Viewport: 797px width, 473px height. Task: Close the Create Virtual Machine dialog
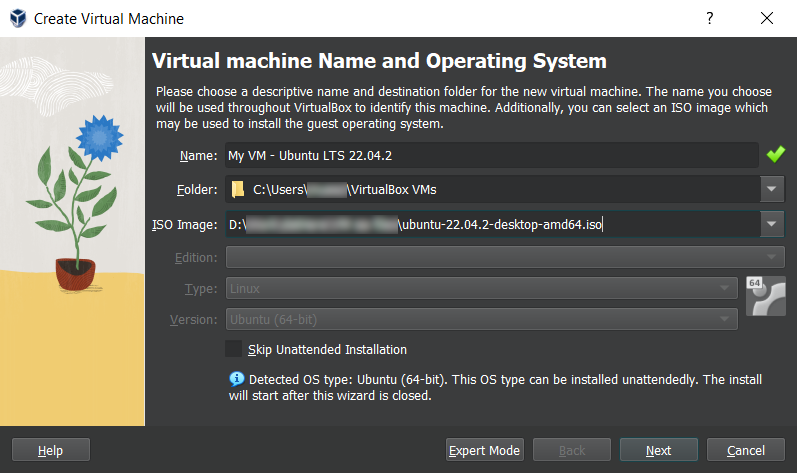pyautogui.click(x=767, y=18)
